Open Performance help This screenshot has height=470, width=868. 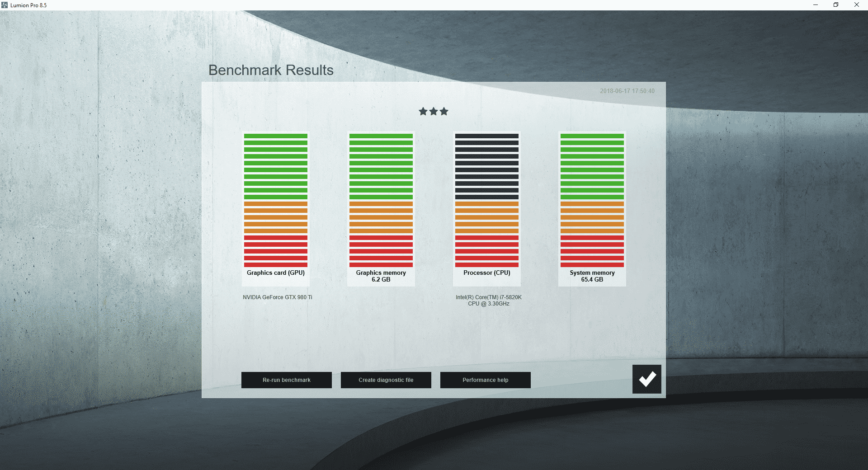486,380
